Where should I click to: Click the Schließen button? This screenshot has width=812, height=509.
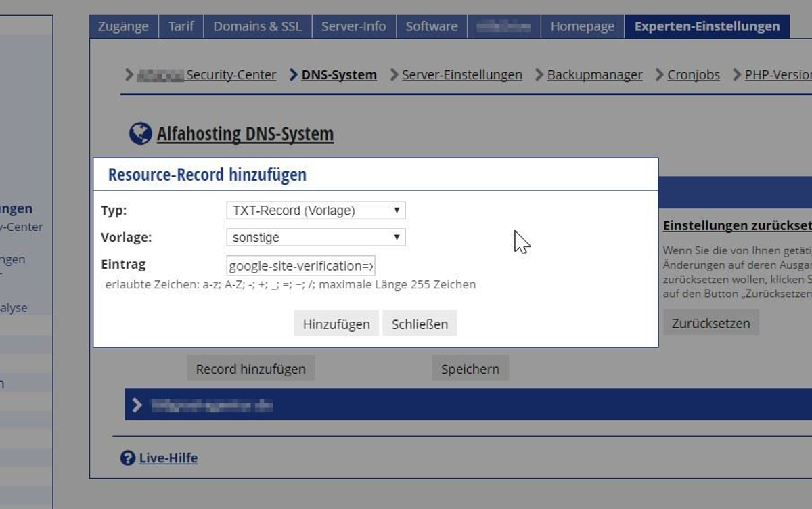pyautogui.click(x=420, y=324)
